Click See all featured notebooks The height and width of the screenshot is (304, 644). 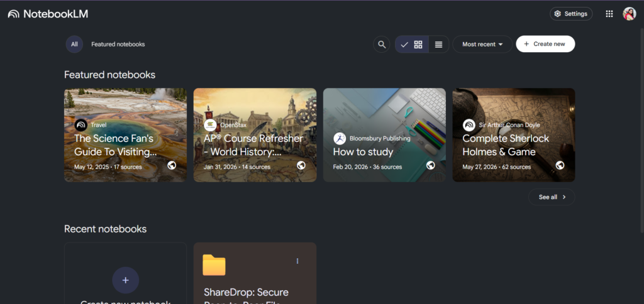(x=552, y=197)
